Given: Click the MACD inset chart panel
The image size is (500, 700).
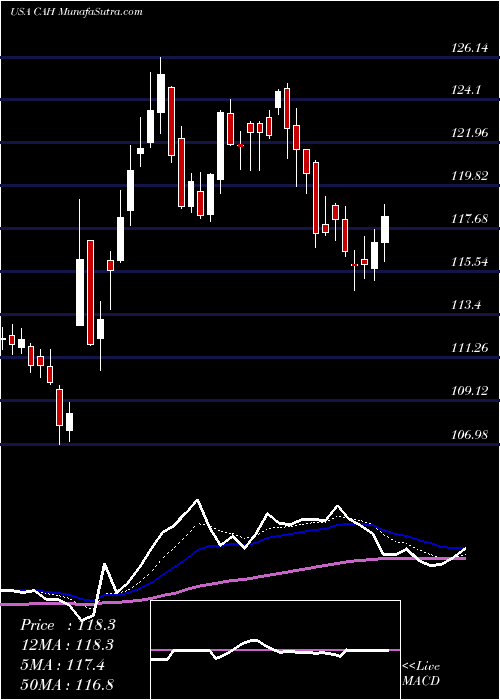Looking at the screenshot, I should coord(275,650).
